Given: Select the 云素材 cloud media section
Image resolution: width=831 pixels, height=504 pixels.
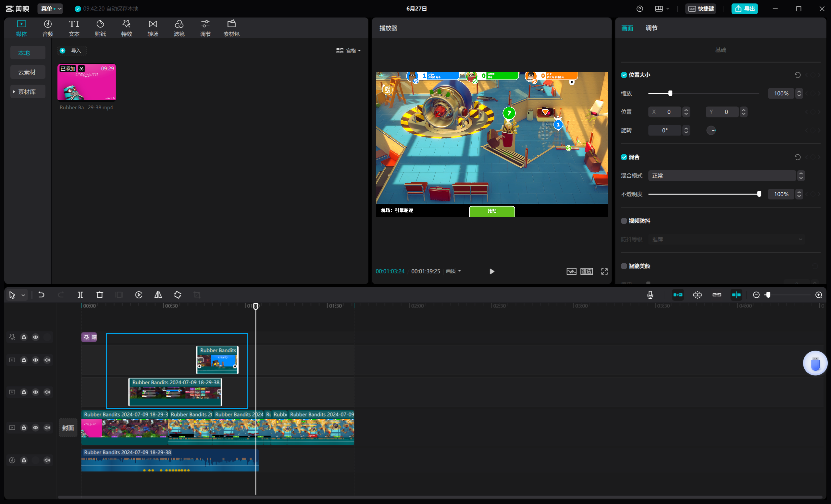Looking at the screenshot, I should [x=27, y=72].
